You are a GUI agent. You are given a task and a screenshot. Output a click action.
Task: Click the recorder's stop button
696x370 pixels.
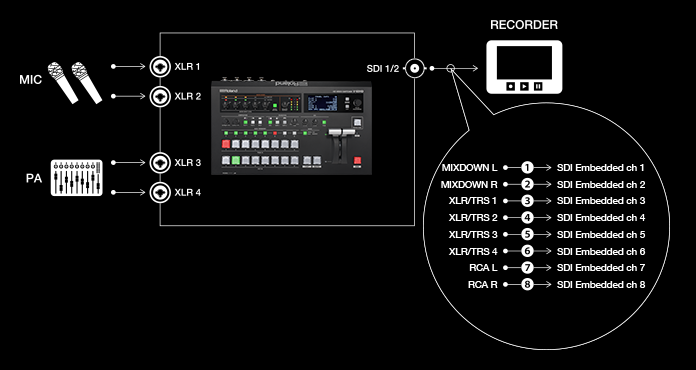(511, 86)
